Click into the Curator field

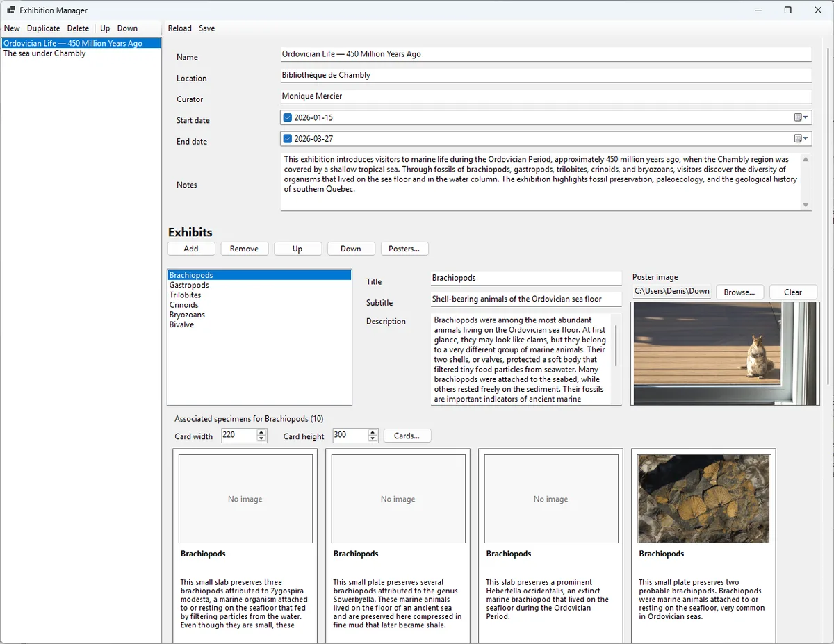pos(546,96)
